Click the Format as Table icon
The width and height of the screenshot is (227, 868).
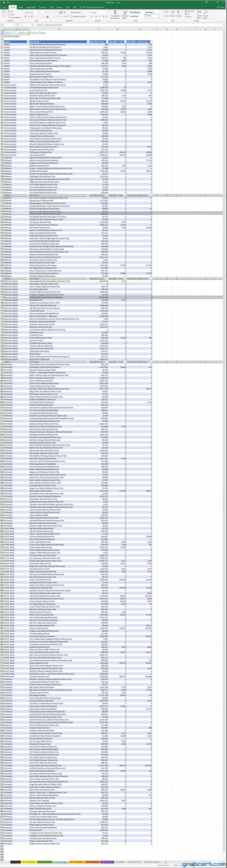pos(124,15)
